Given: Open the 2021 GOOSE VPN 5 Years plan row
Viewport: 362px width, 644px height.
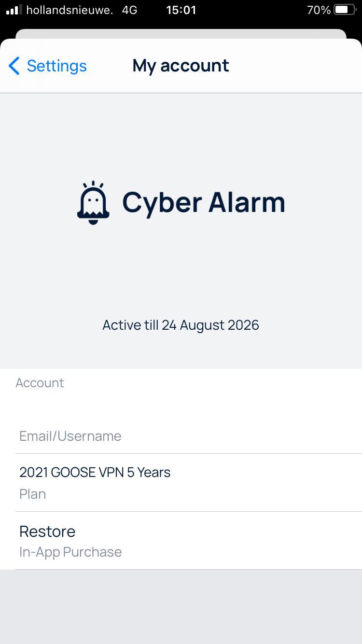Looking at the screenshot, I should (x=189, y=483).
